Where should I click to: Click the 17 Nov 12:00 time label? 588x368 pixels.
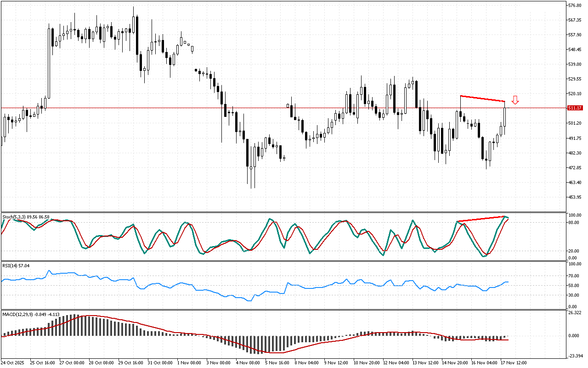click(513, 363)
